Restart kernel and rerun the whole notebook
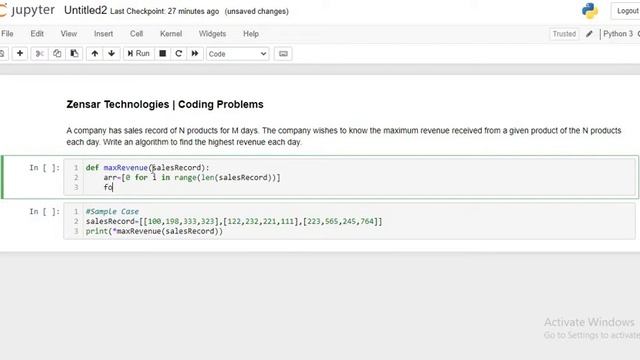 click(x=195, y=53)
